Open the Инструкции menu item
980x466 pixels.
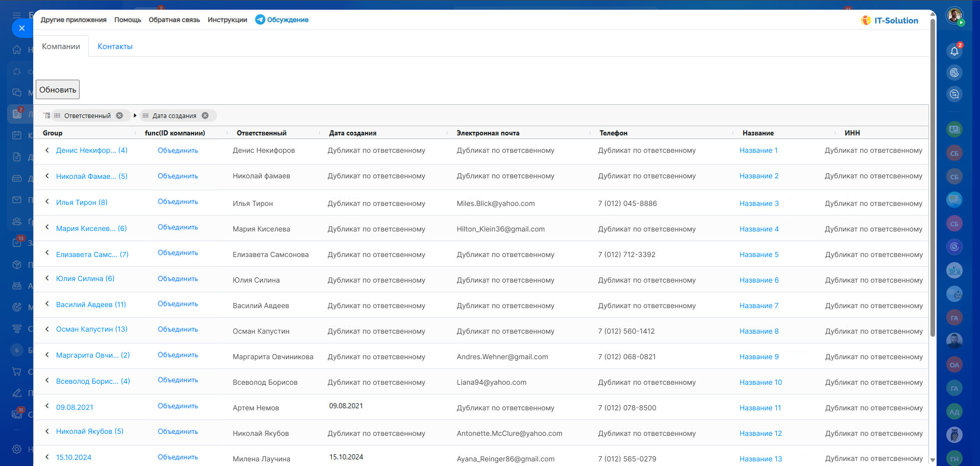(x=227, y=20)
